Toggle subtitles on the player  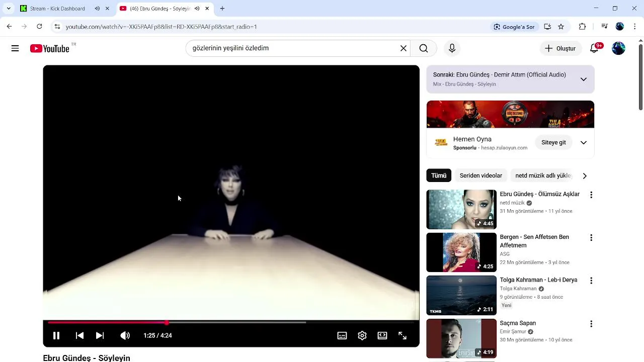[x=342, y=335]
